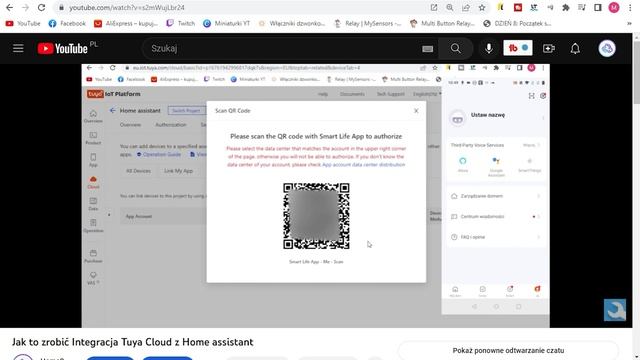This screenshot has width=640, height=360.
Task: Click the video title 'Jak to zrobić Integracja Tuya Cloud'
Action: (x=133, y=342)
